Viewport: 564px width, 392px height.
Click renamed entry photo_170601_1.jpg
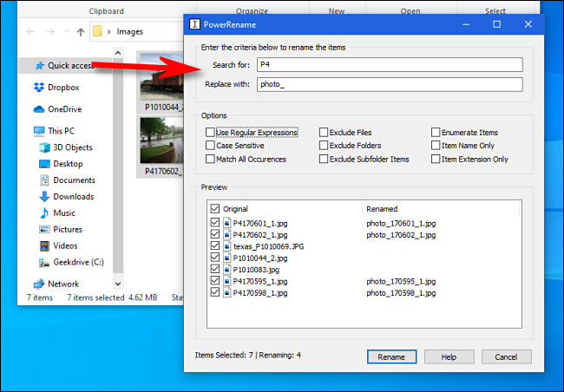[401, 224]
